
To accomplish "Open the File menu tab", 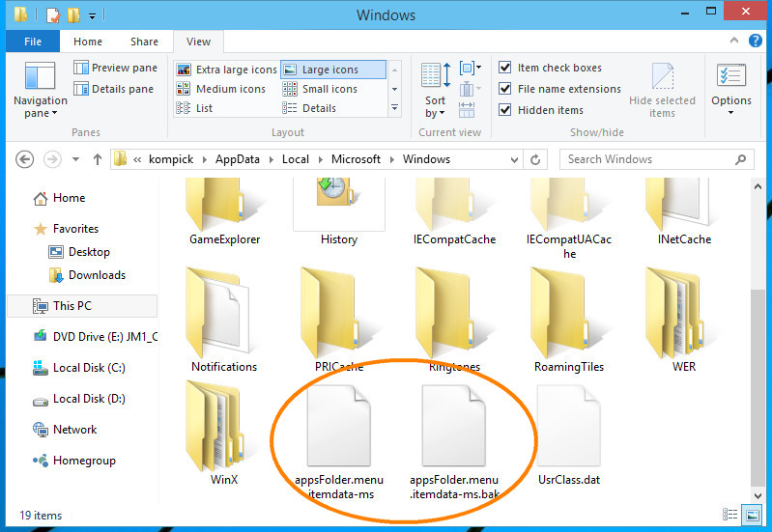I will [33, 42].
